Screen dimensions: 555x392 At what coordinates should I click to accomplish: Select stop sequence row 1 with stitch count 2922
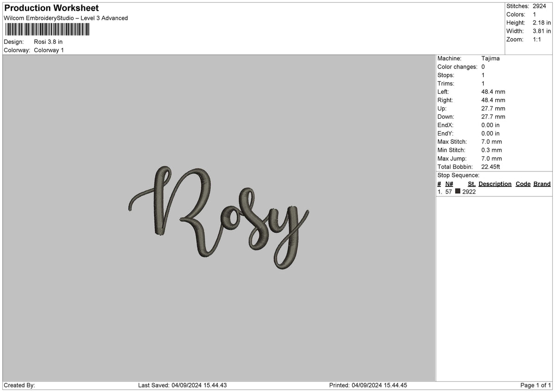468,191
